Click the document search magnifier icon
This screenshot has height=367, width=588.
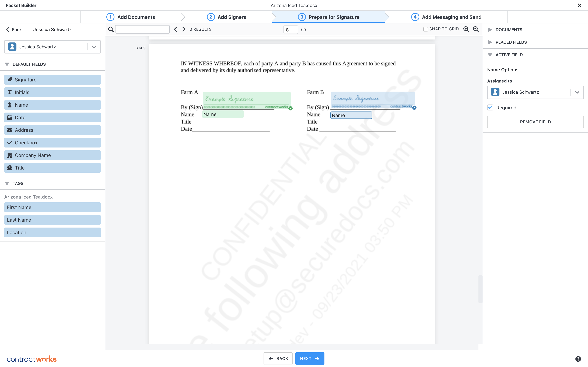111,29
